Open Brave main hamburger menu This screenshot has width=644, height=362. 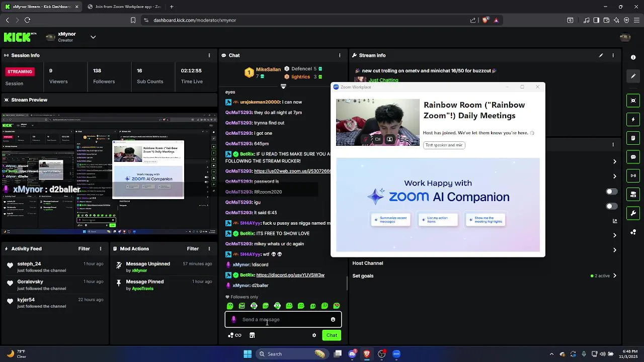[636, 20]
